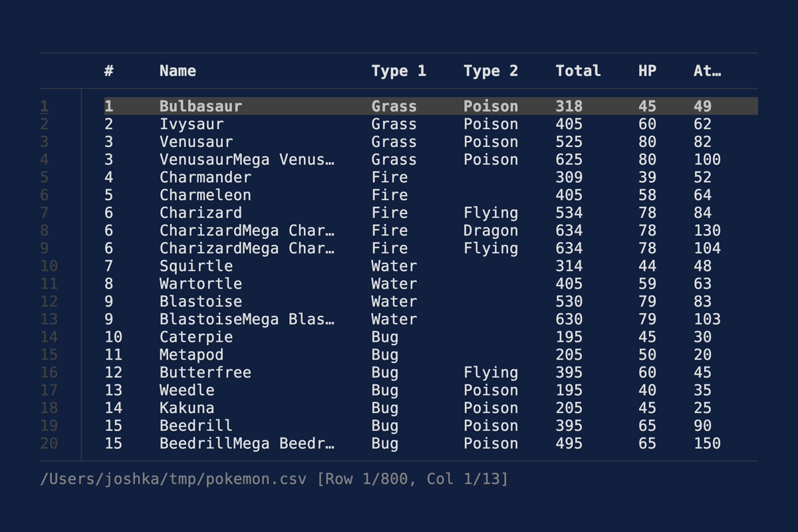This screenshot has width=798, height=532.
Task: Click the HP column header
Action: point(646,70)
